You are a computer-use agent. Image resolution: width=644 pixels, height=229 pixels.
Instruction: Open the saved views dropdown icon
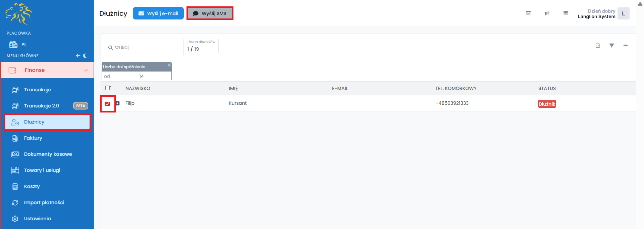point(597,46)
